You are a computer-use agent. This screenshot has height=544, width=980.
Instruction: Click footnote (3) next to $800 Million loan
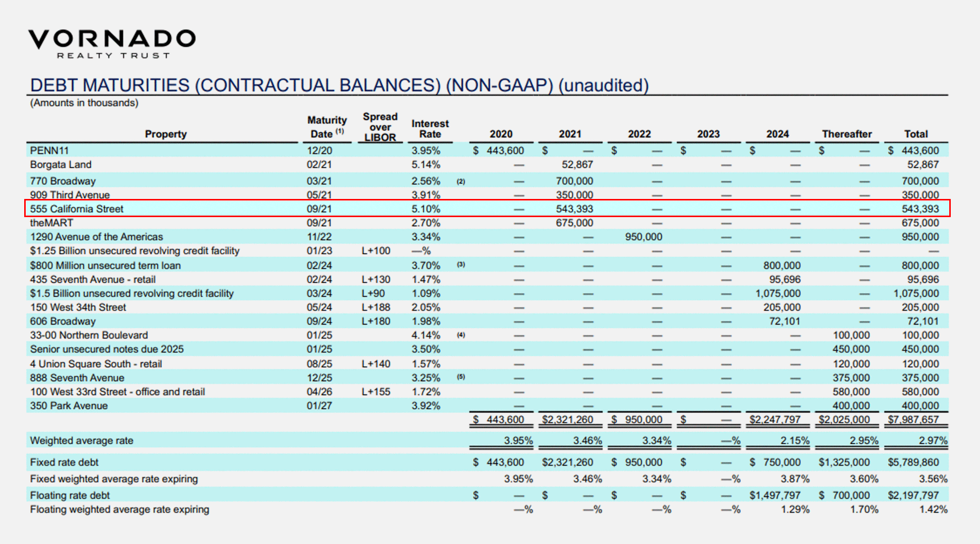pos(461,264)
